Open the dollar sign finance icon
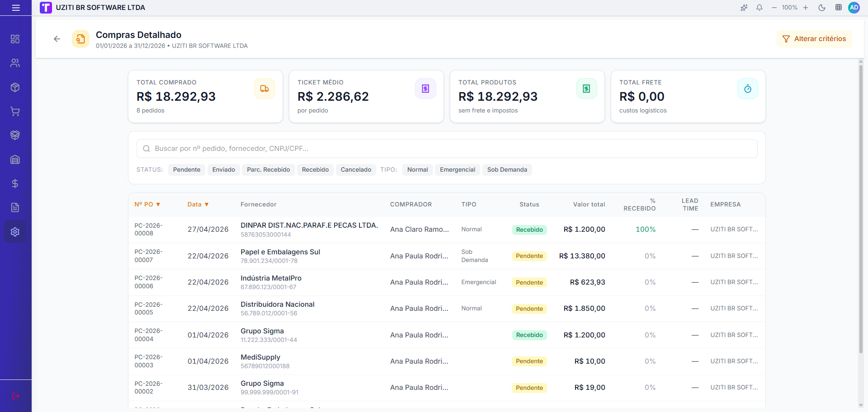The width and height of the screenshot is (868, 412). 15,183
